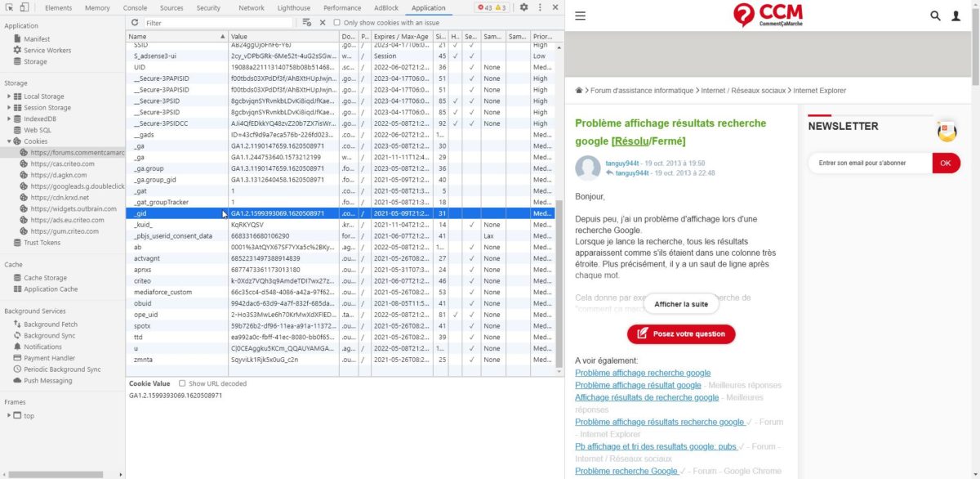Sort by the Expires / Max-Age column header
980x479 pixels.
(401, 37)
